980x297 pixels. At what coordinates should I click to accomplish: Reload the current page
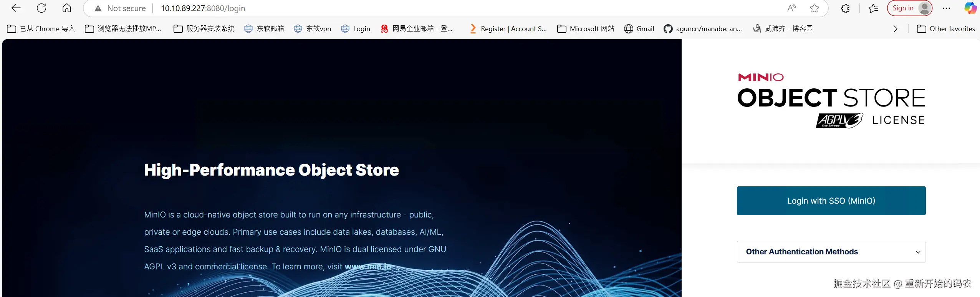point(41,8)
